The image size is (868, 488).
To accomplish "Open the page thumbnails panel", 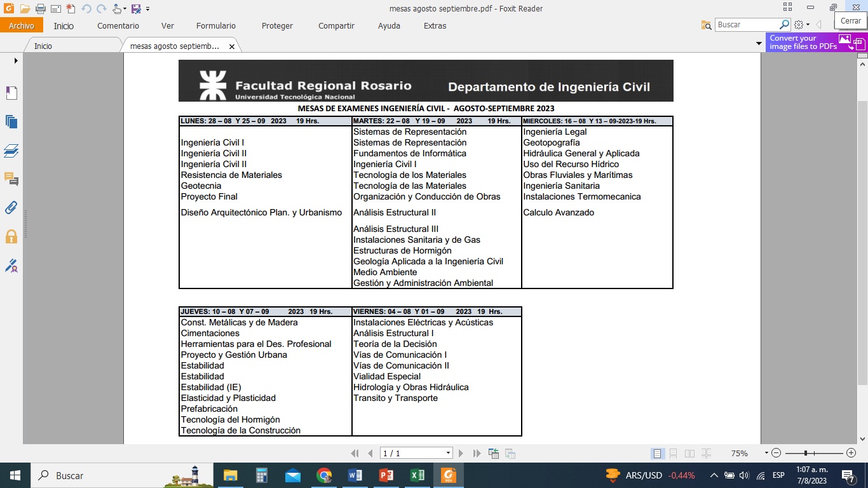I will click(x=11, y=122).
